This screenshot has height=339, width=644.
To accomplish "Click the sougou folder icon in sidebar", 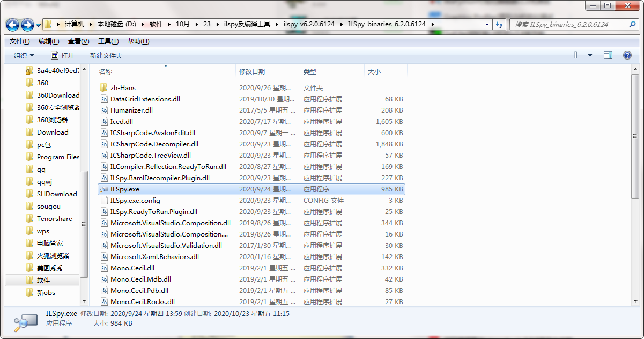I will click(x=29, y=206).
